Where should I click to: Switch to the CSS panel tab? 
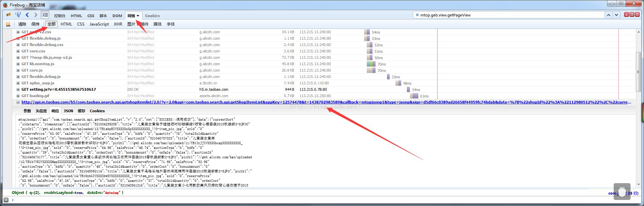click(91, 16)
